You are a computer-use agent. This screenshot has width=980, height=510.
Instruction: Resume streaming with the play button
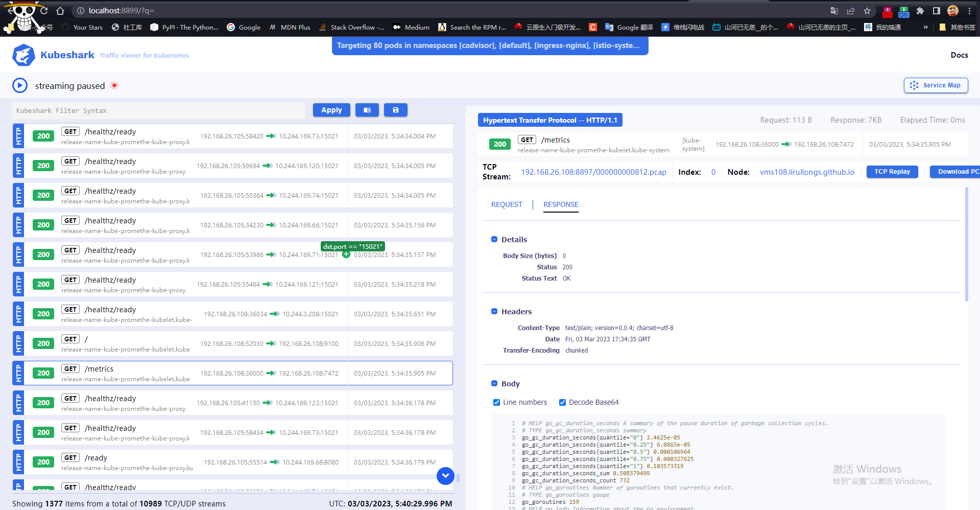[20, 85]
